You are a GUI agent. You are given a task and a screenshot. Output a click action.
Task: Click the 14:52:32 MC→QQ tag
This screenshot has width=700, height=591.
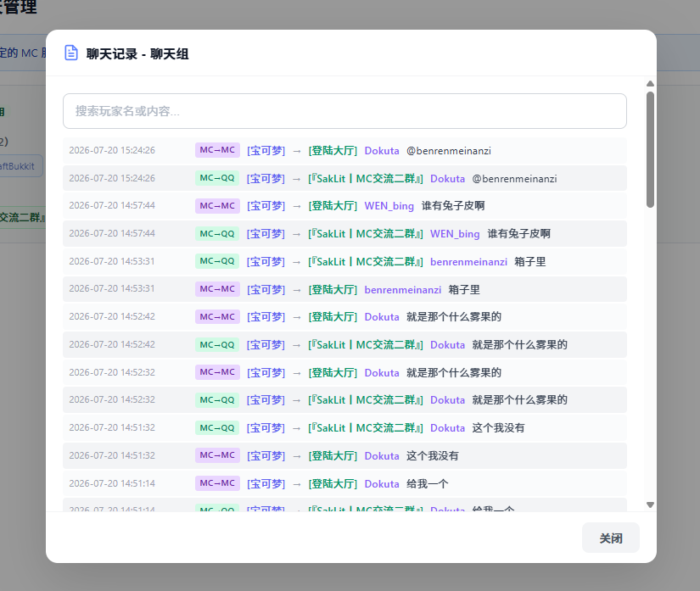click(x=217, y=399)
